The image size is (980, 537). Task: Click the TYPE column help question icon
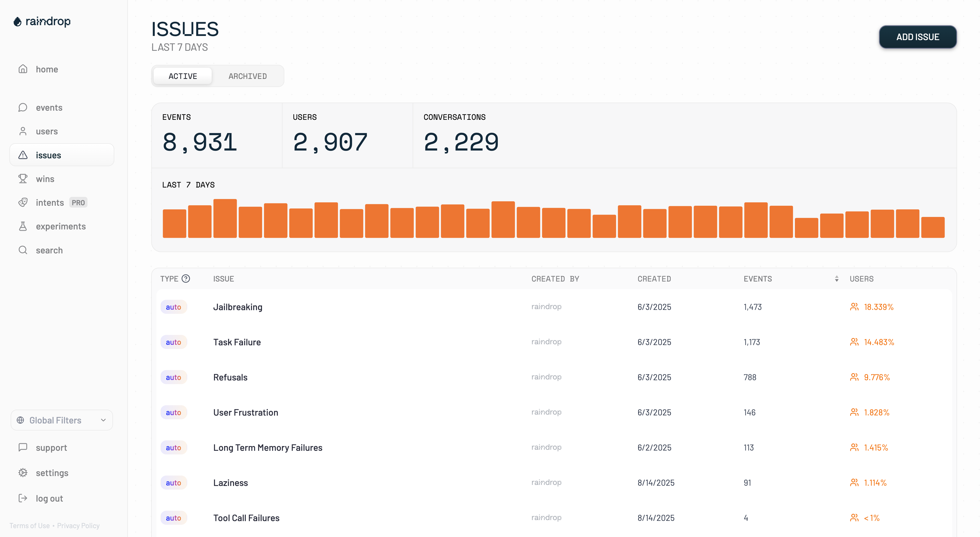[x=186, y=279]
